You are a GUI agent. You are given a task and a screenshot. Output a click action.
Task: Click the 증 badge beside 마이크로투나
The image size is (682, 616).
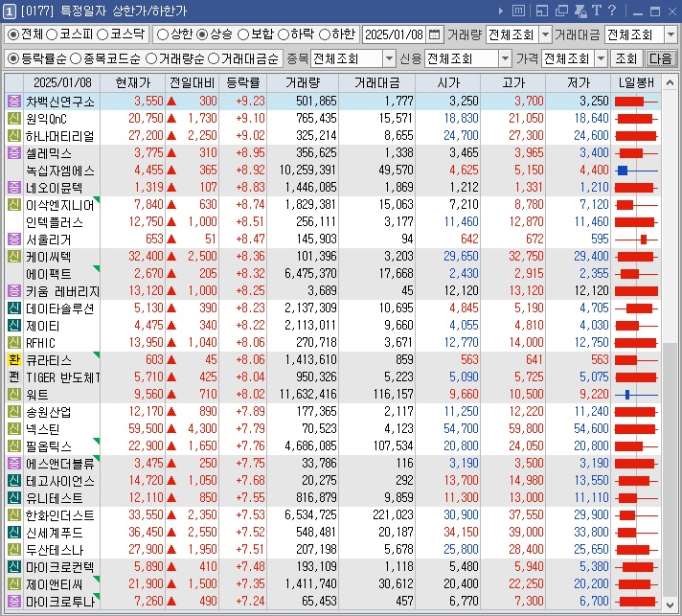click(x=14, y=602)
